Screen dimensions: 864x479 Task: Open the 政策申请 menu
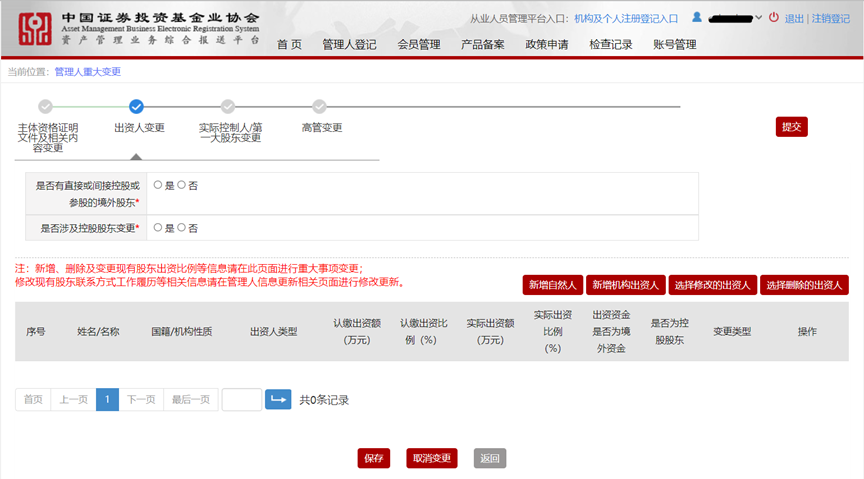pyautogui.click(x=547, y=45)
